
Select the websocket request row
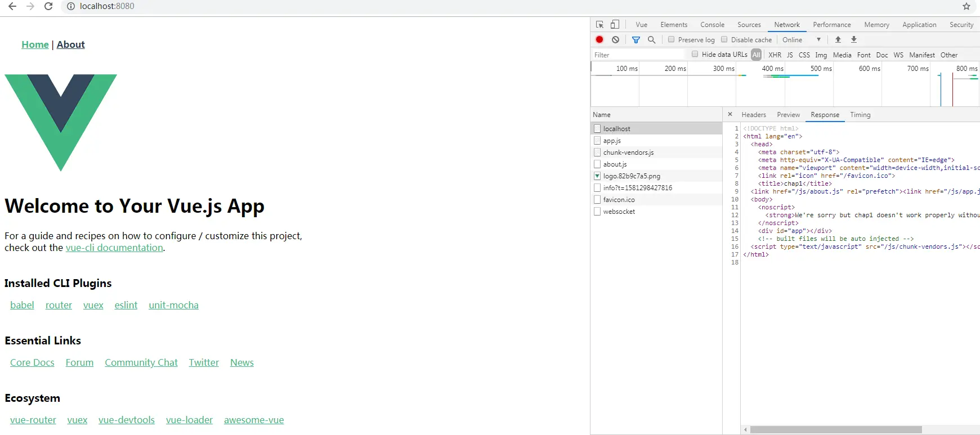point(656,212)
